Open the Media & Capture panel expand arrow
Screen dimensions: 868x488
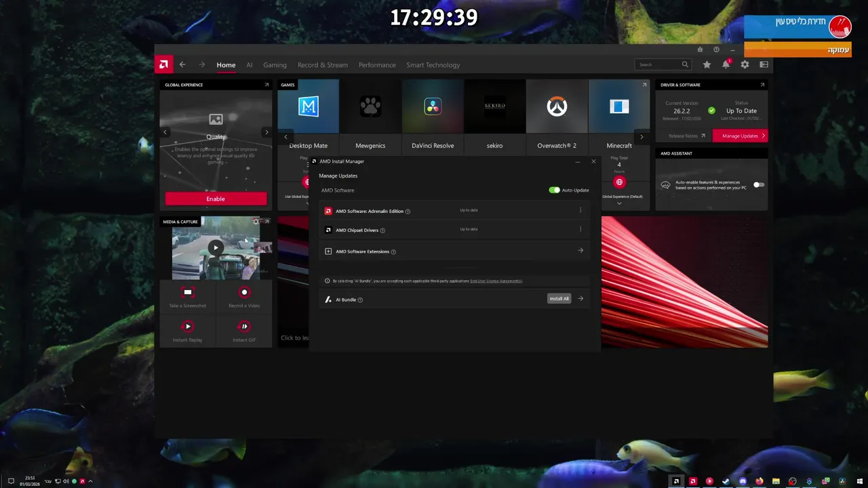(267, 221)
